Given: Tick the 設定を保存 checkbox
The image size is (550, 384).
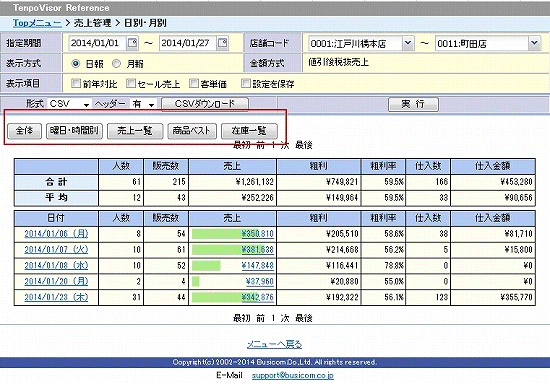Looking at the screenshot, I should [246, 83].
